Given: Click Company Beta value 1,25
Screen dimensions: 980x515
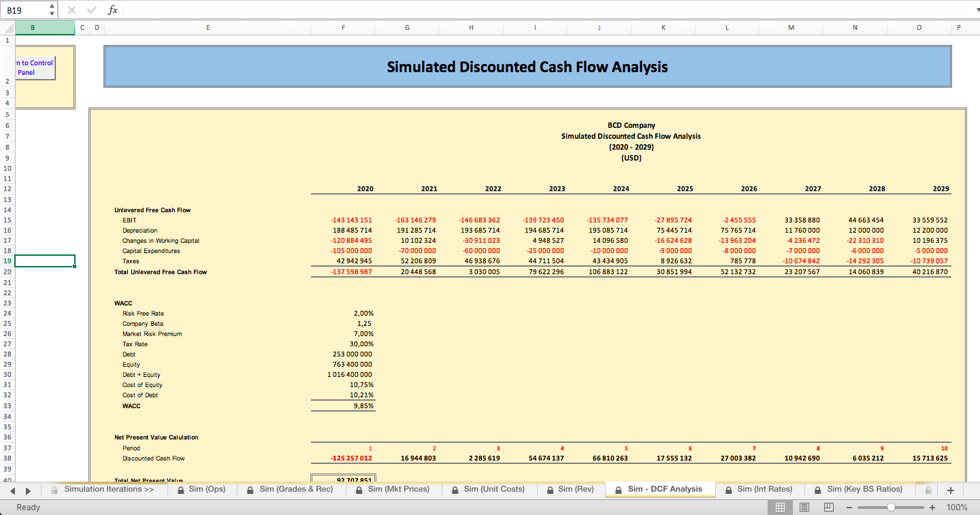Looking at the screenshot, I should coord(364,324).
